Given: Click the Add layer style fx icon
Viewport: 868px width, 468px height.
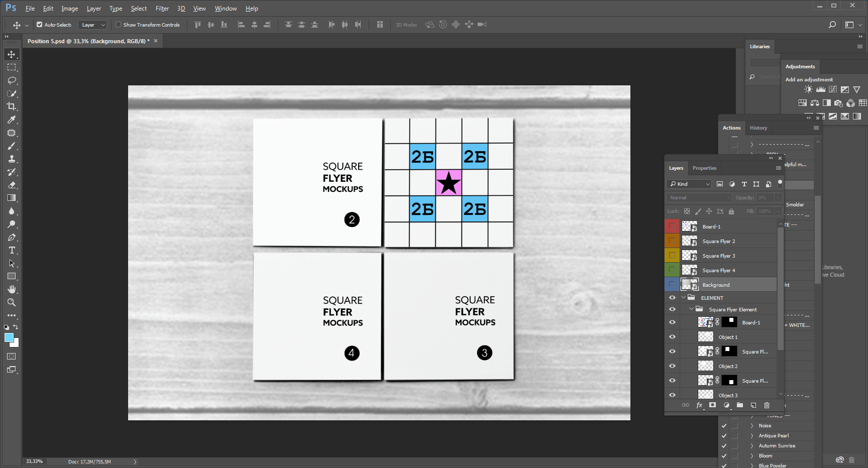Looking at the screenshot, I should [x=699, y=405].
